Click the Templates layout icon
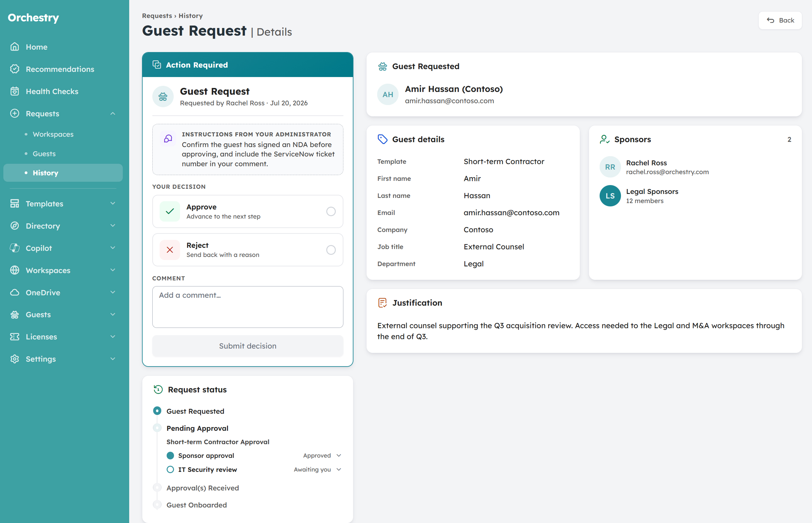812x523 pixels. pos(15,203)
